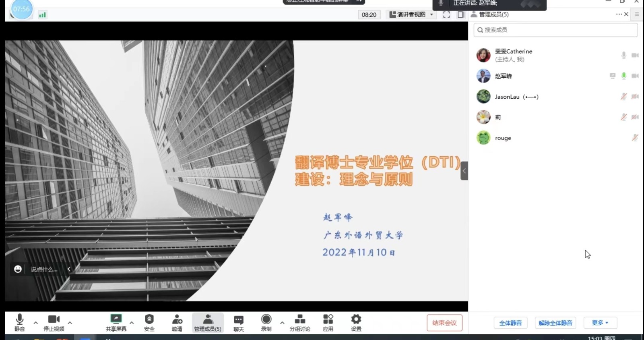
Task: Click the 邀请 invite icon
Action: pyautogui.click(x=177, y=320)
